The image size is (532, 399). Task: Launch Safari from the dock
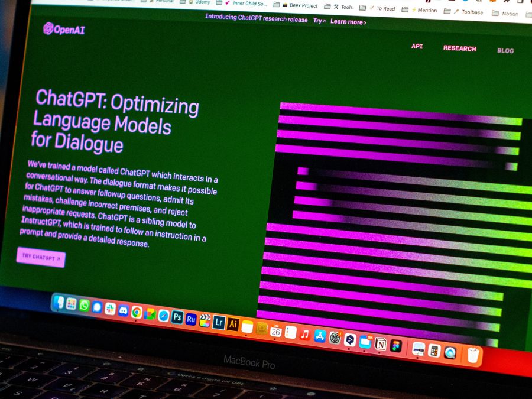[x=163, y=316]
